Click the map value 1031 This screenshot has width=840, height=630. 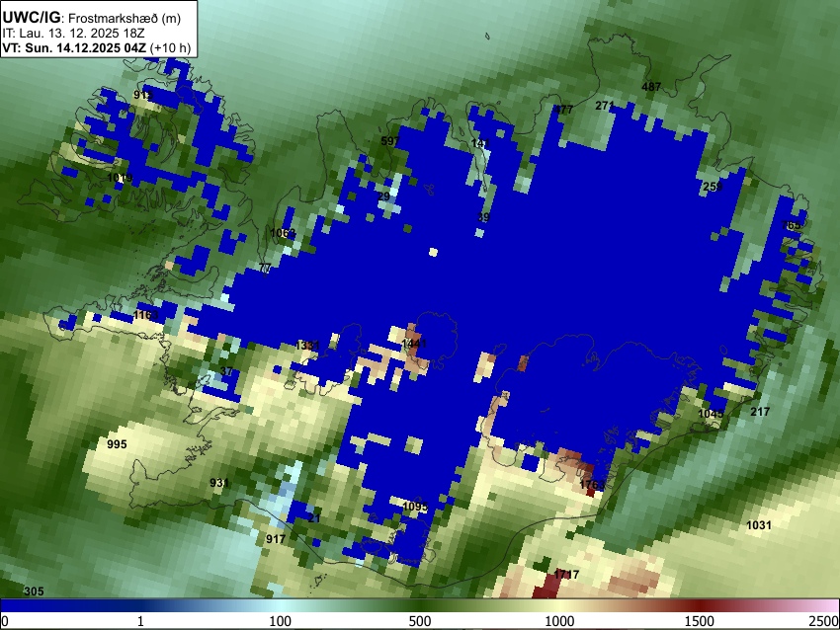click(x=759, y=525)
